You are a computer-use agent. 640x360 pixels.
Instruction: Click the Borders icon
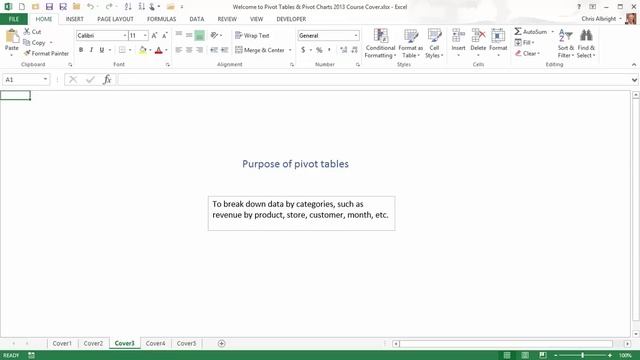click(122, 50)
